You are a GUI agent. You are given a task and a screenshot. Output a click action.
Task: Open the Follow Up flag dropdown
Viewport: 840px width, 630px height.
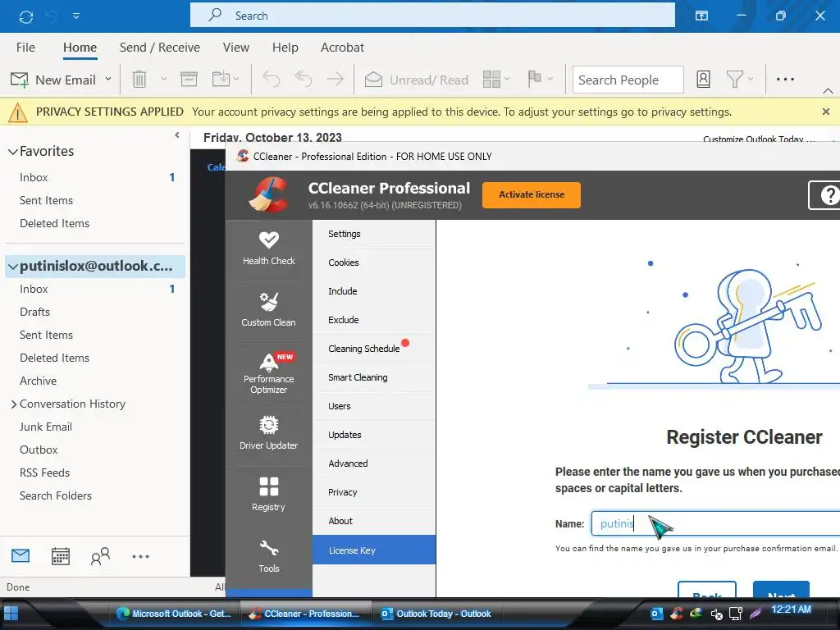click(x=540, y=79)
